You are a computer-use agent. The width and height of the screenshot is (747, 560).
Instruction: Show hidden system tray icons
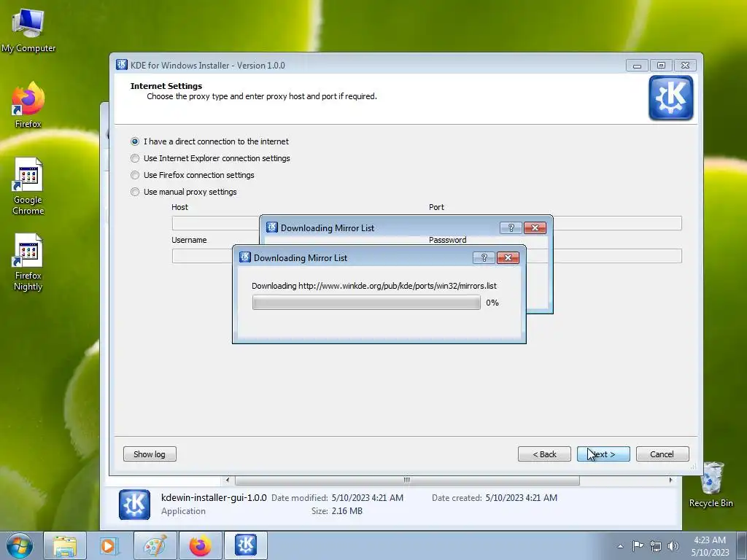[620, 546]
